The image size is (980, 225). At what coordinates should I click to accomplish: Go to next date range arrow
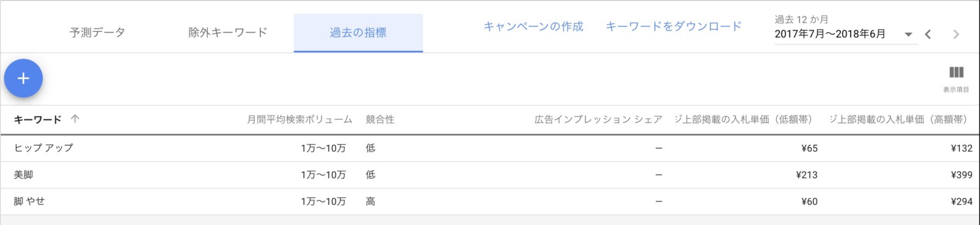click(x=956, y=34)
